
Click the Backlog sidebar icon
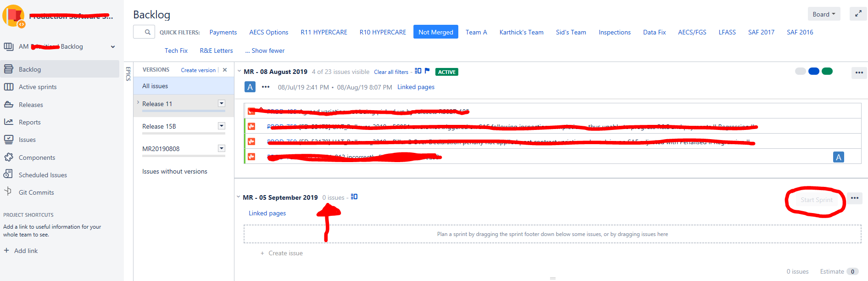[x=8, y=69]
